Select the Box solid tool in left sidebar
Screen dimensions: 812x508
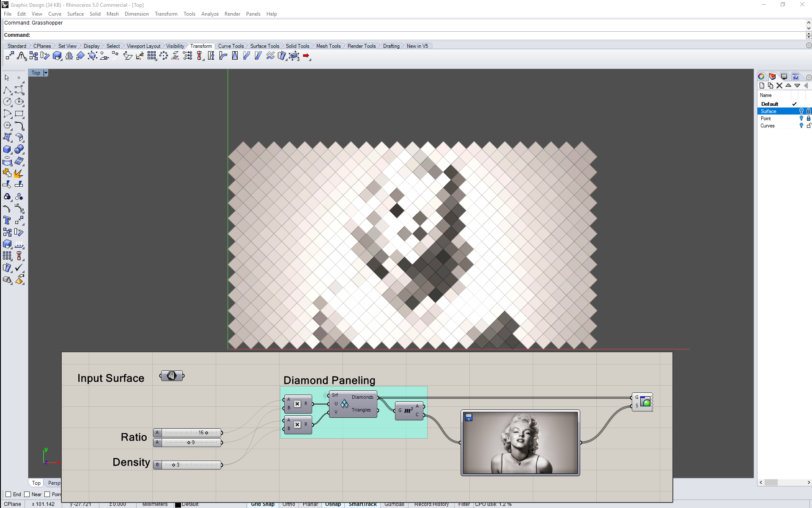(7, 149)
